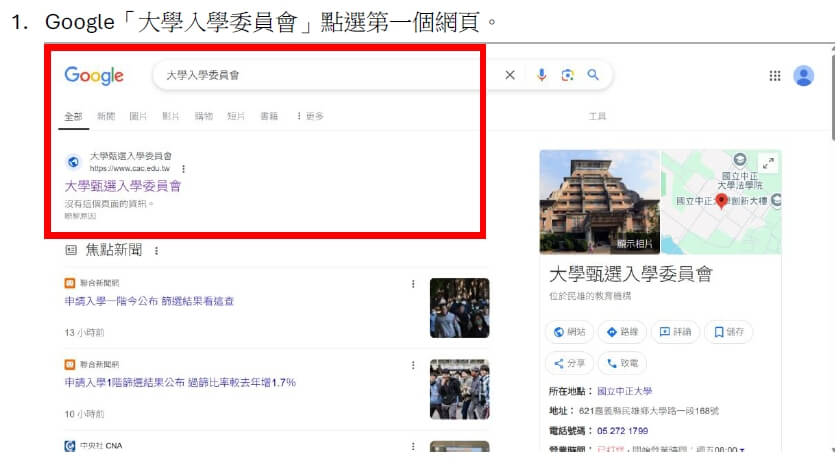Open options dots for 中央社 CNA news item

[x=413, y=446]
